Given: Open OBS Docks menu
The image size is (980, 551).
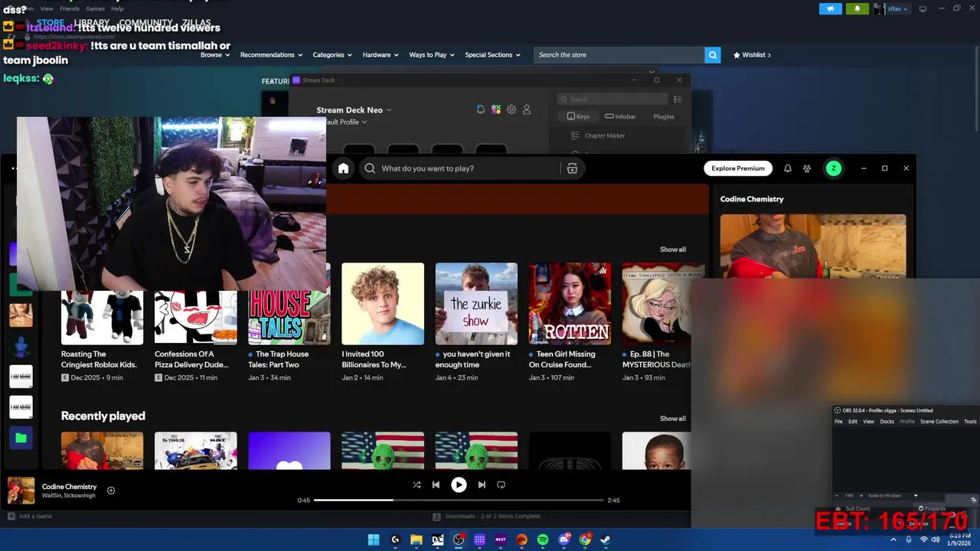Looking at the screenshot, I should (887, 422).
